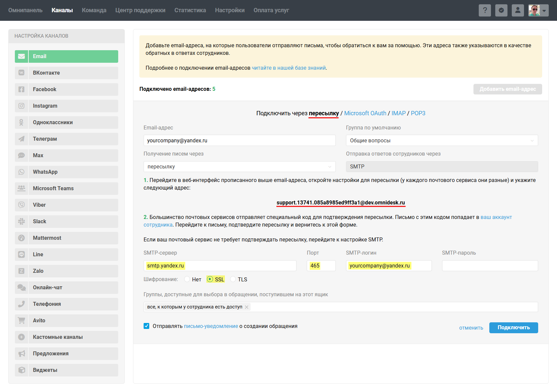
Task: Click the Telegram channel icon
Action: (x=21, y=139)
